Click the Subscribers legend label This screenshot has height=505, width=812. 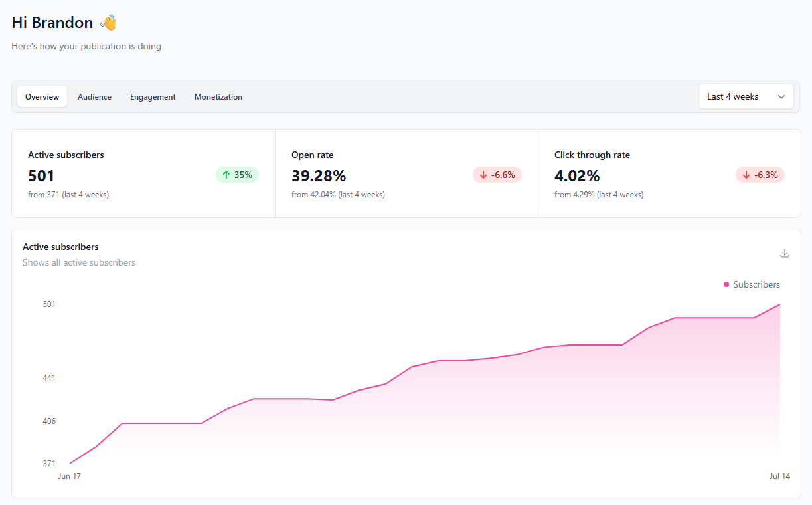coord(756,284)
